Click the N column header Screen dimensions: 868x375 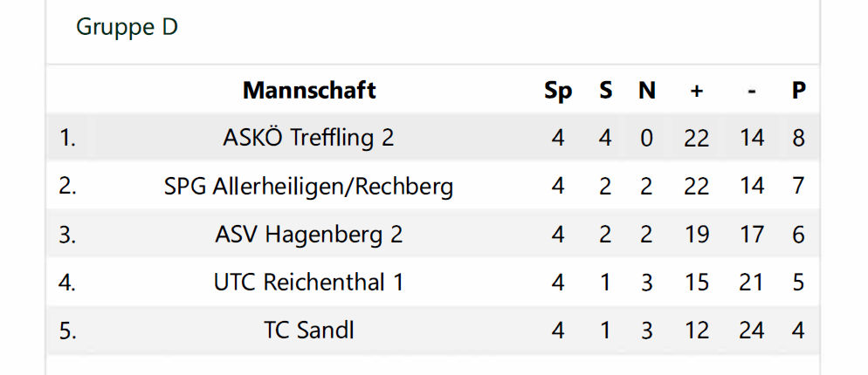(646, 90)
